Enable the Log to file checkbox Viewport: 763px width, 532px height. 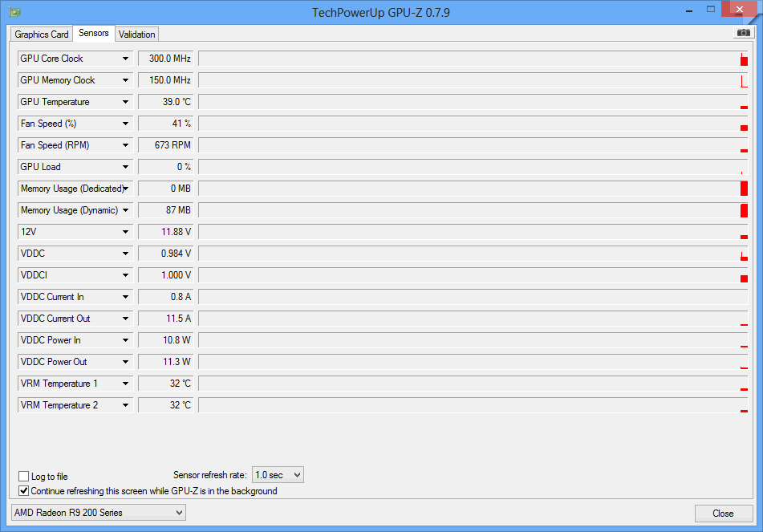pyautogui.click(x=23, y=476)
